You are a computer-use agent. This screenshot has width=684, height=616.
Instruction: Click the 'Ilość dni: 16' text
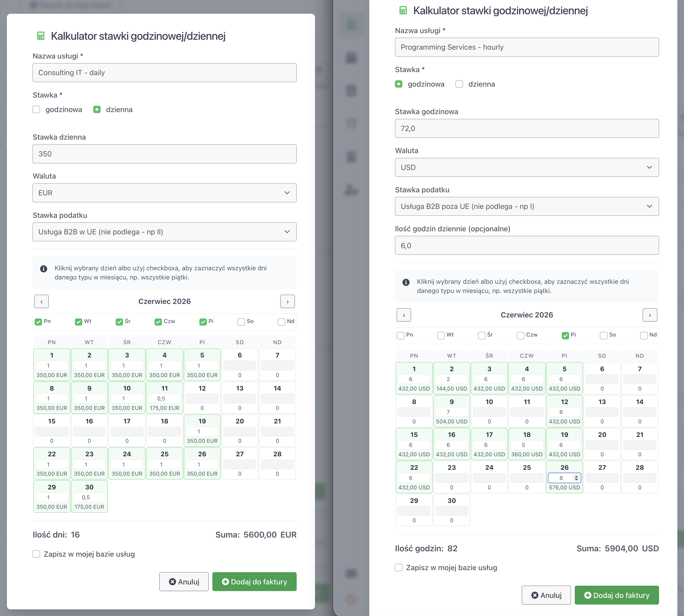[56, 535]
